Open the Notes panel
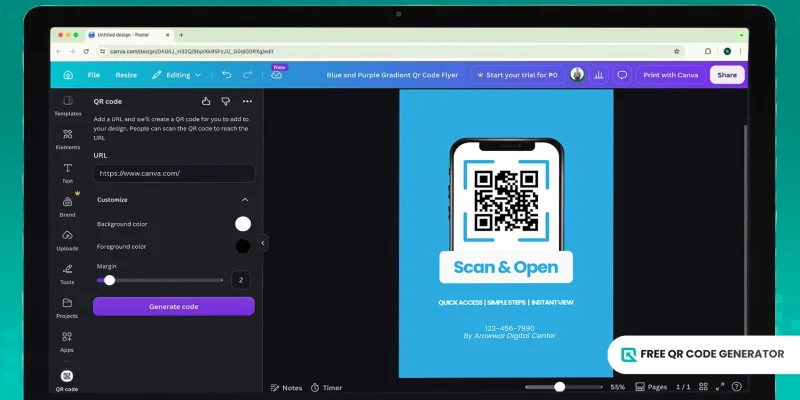This screenshot has height=400, width=800. click(286, 388)
